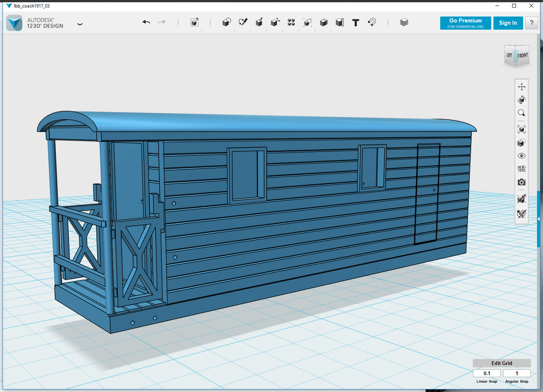This screenshot has width=543, height=392.
Task: Toggle sketch snapping off icon
Action: (521, 213)
